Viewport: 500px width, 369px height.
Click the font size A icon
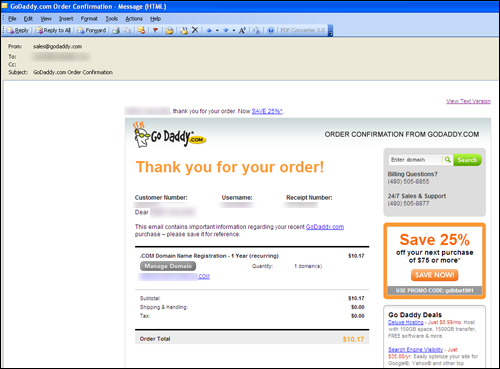242,30
